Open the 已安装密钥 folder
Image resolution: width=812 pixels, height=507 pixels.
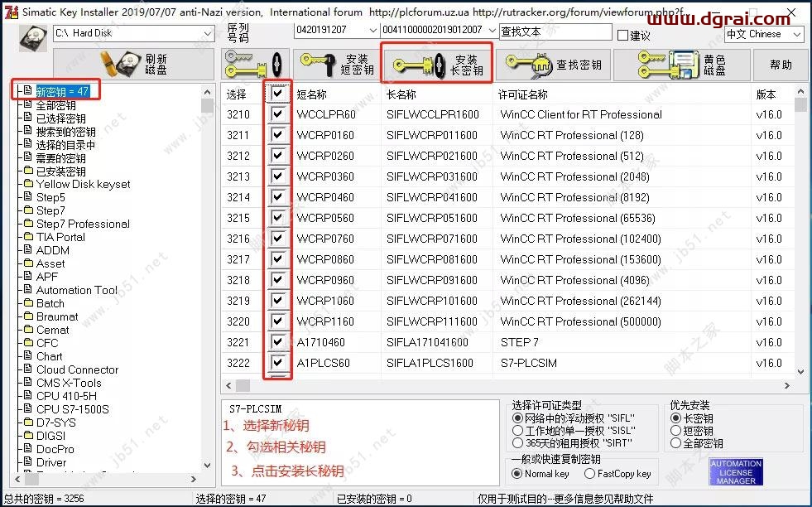[x=60, y=171]
